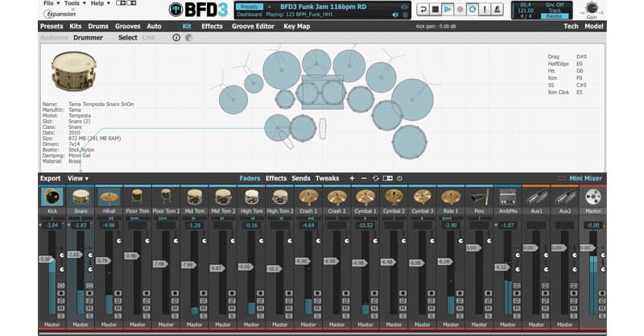Switch to the Groove Editor tab
The height and width of the screenshot is (336, 644).
click(253, 27)
